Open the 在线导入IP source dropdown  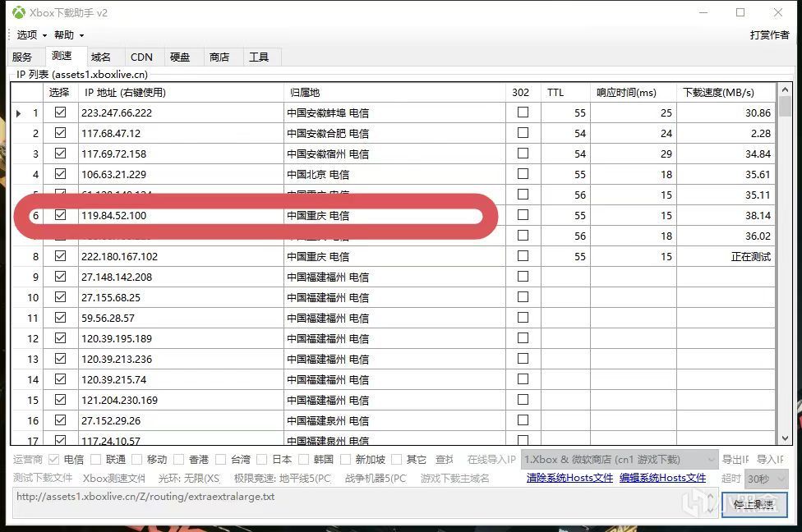620,460
